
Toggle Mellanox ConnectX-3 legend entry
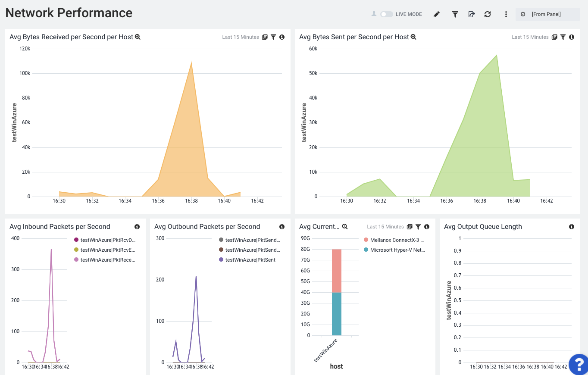(x=394, y=240)
